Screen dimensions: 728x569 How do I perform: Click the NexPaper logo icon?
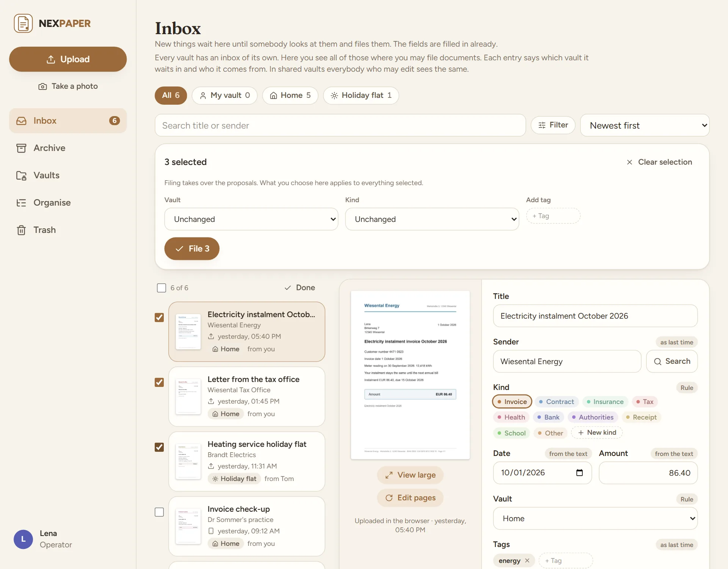23,24
